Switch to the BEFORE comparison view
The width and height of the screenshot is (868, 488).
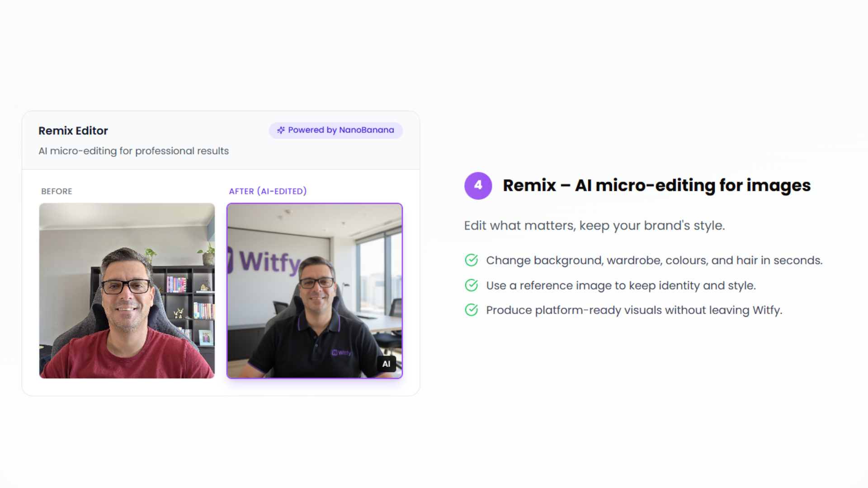pos(127,291)
